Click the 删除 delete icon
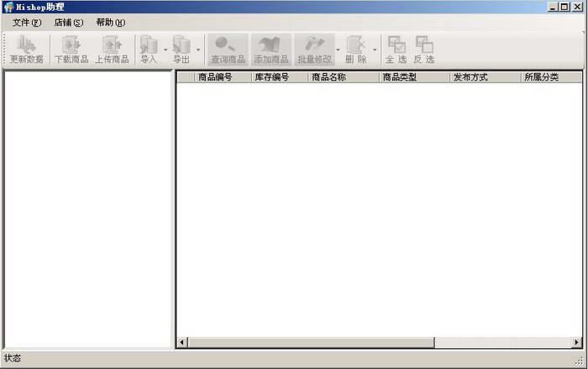 (355, 50)
